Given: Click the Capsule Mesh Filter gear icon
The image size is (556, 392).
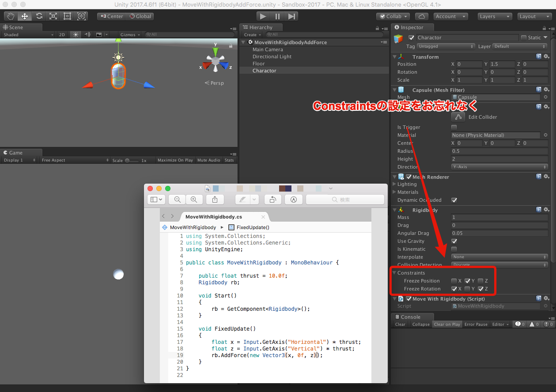Looking at the screenshot, I should 546,90.
